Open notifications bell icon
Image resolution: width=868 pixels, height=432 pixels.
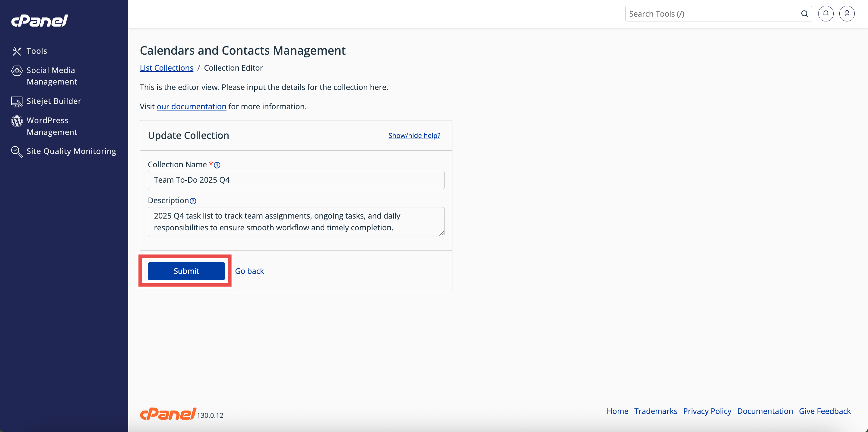coord(825,14)
